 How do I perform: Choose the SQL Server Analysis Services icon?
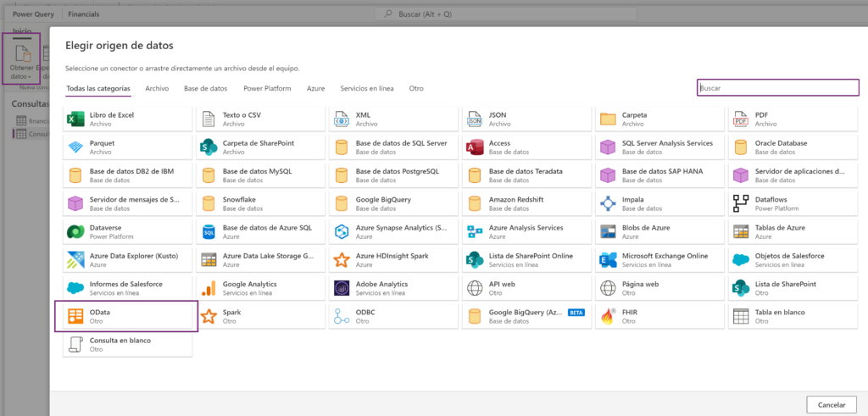[608, 147]
